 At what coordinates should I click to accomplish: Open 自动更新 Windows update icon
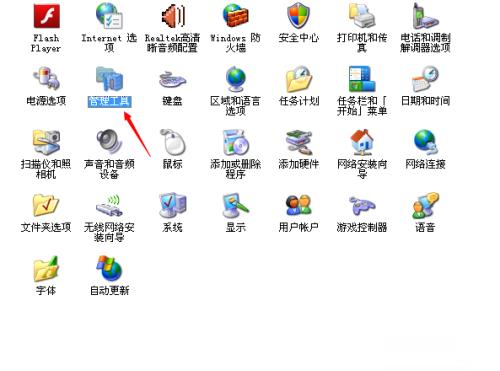[x=109, y=269]
